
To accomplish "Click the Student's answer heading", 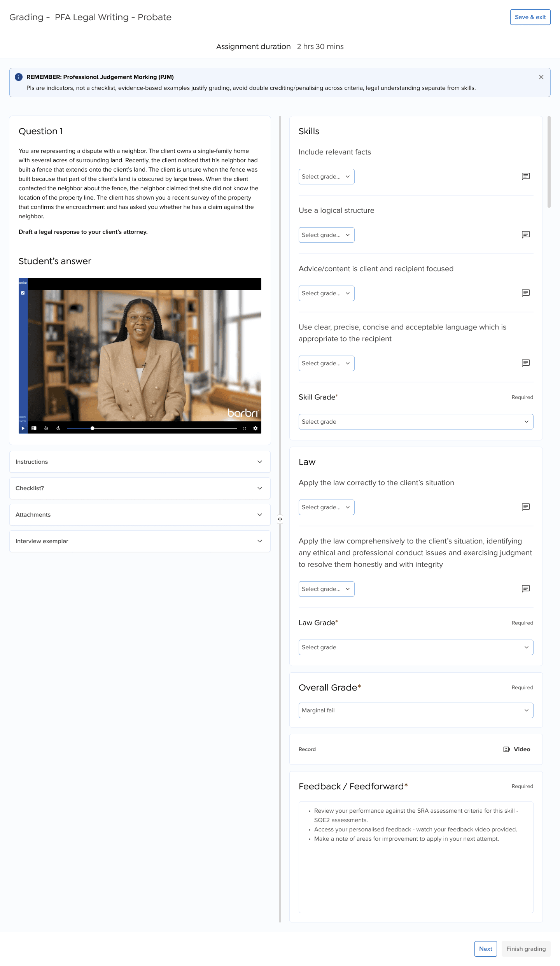I will pos(55,261).
